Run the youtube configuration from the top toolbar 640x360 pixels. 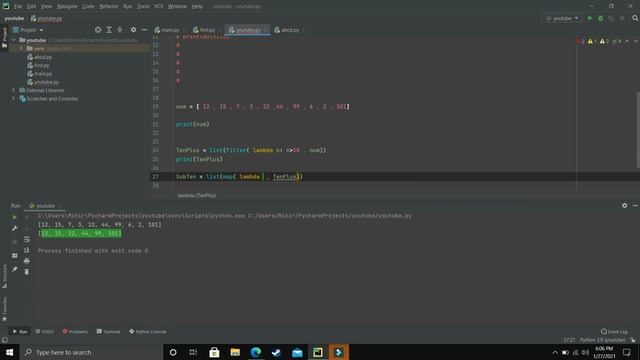tap(590, 18)
